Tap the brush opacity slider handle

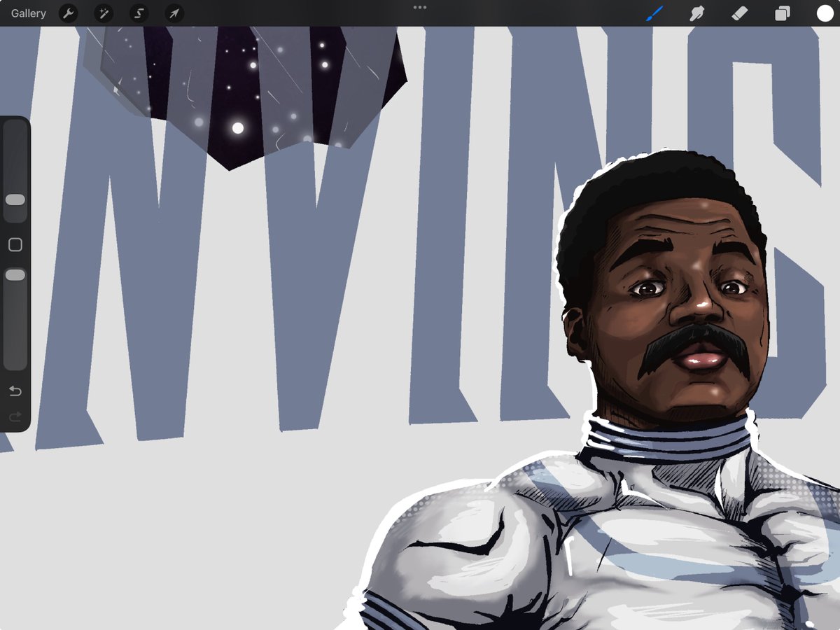[x=15, y=275]
